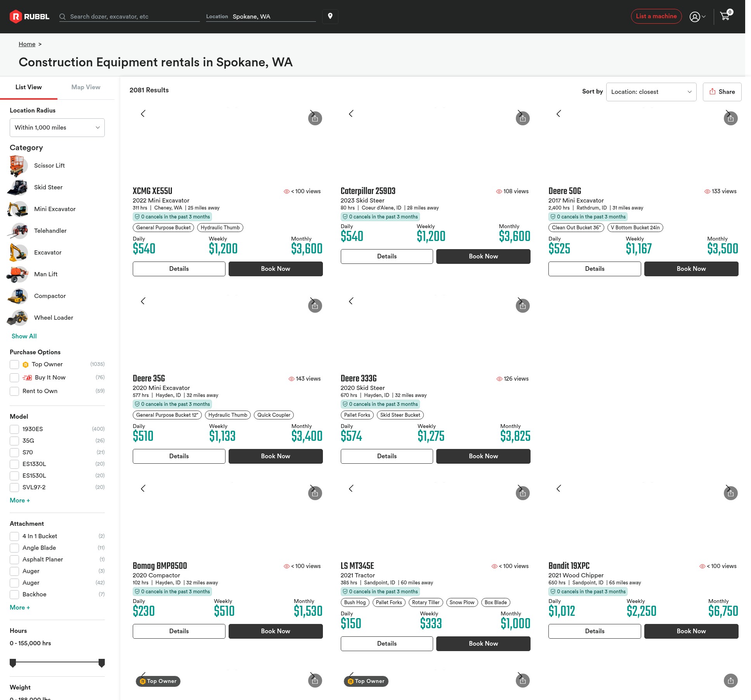Show previous photo of XCMG XE55U
The image size is (751, 700).
143,114
